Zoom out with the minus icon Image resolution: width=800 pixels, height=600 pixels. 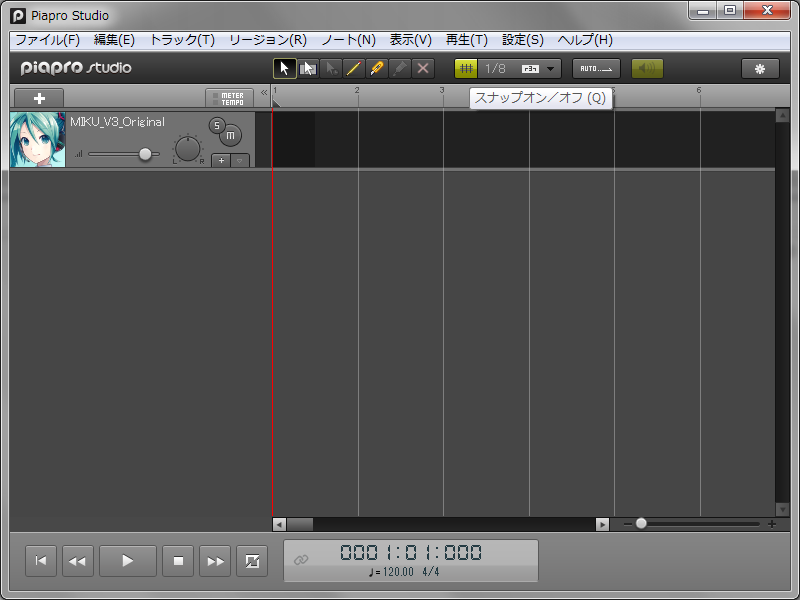(628, 524)
